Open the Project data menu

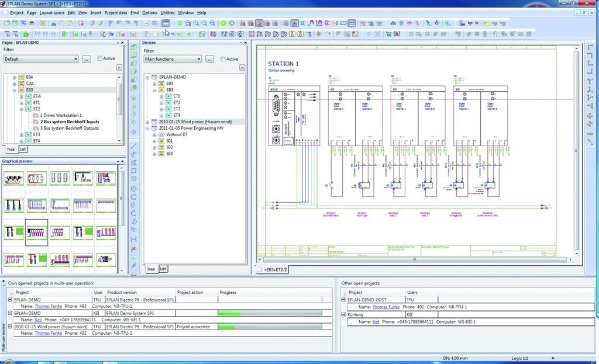click(x=116, y=12)
